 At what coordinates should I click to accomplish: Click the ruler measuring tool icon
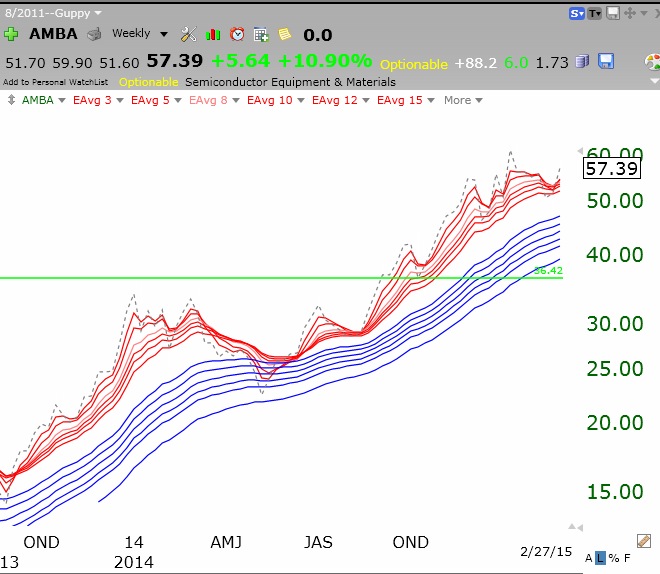[x=644, y=541]
